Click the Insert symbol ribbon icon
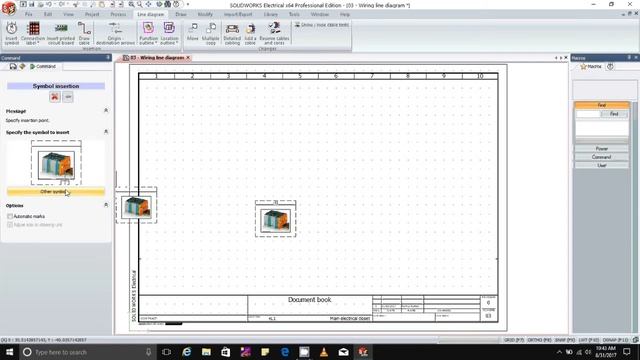 pyautogui.click(x=11, y=33)
